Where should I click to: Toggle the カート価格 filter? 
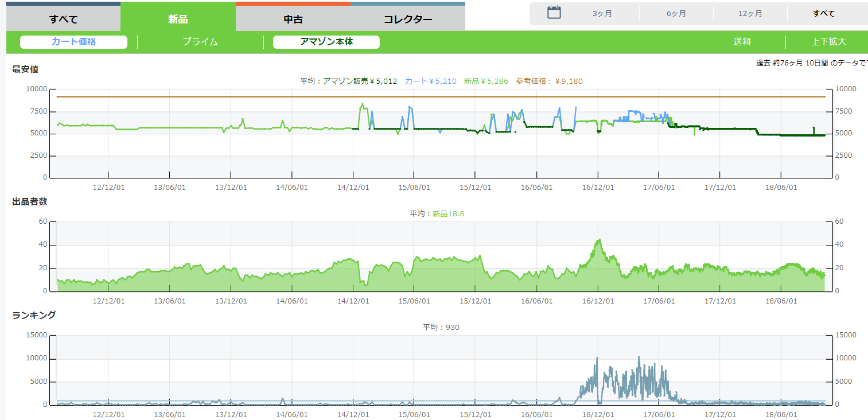point(73,42)
